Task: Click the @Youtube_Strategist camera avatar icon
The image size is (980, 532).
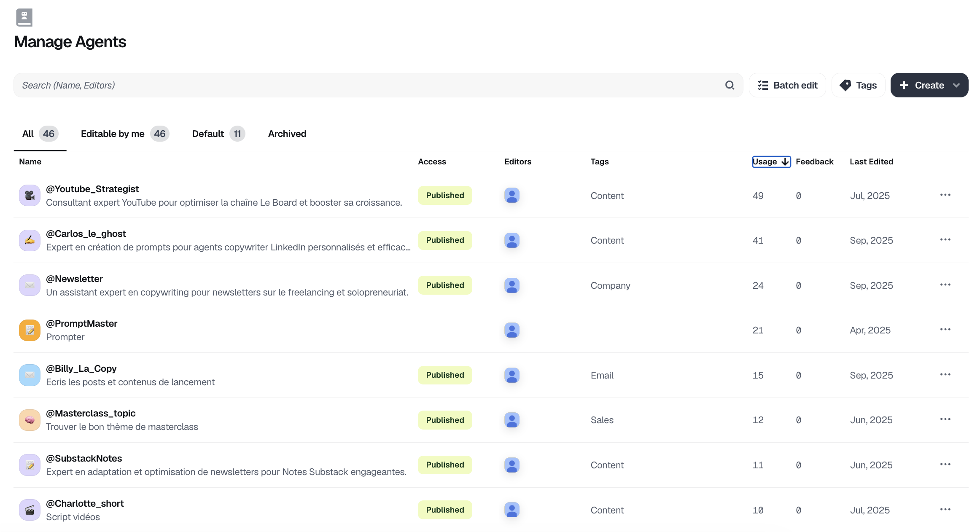Action: tap(30, 196)
